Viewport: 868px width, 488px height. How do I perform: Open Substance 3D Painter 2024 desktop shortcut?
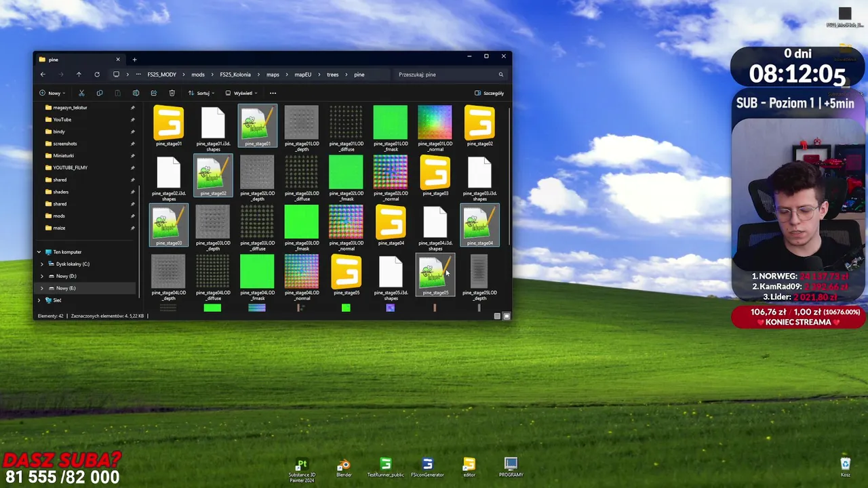click(x=302, y=468)
